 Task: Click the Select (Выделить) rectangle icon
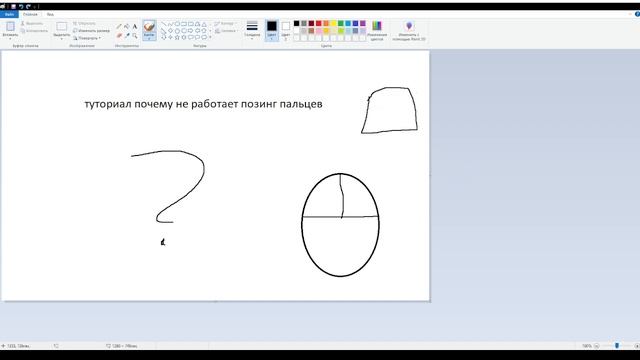(62, 26)
